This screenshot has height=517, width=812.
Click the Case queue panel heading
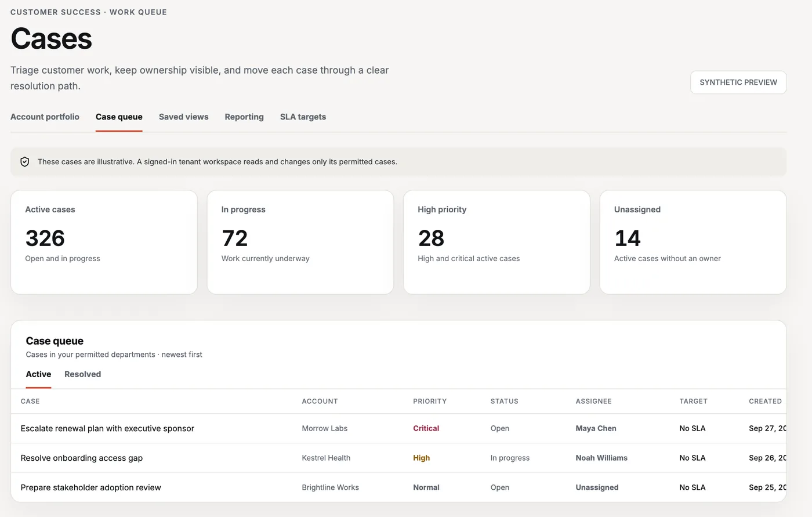tap(55, 341)
